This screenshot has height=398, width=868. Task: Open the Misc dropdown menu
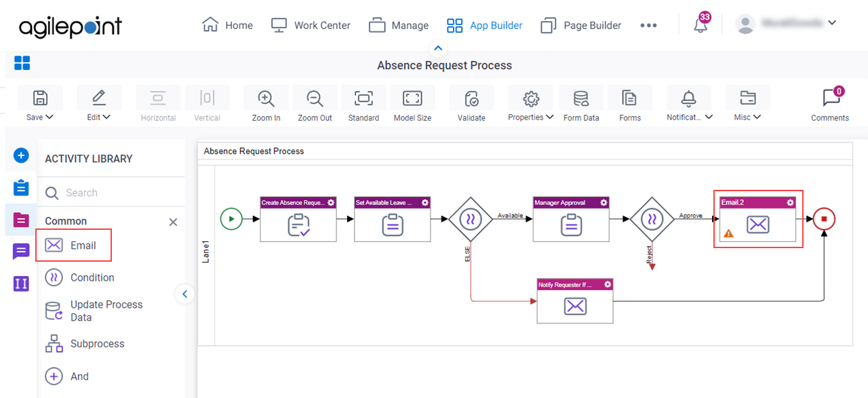747,104
